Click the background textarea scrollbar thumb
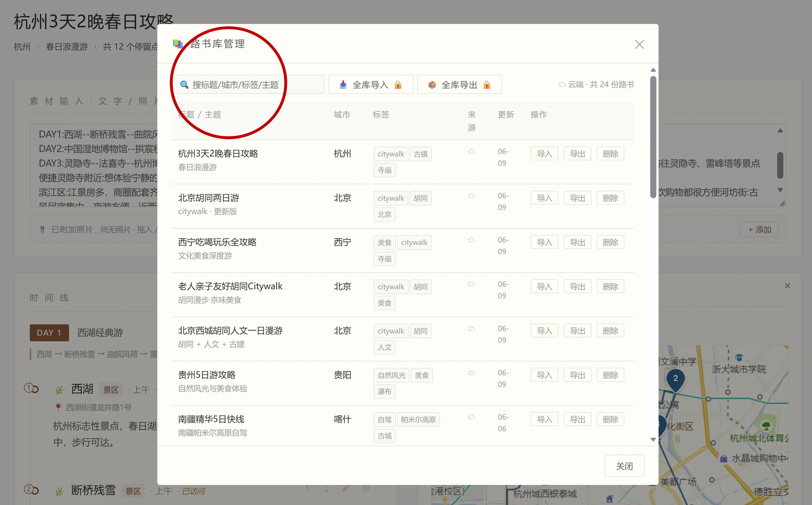 coord(780,165)
